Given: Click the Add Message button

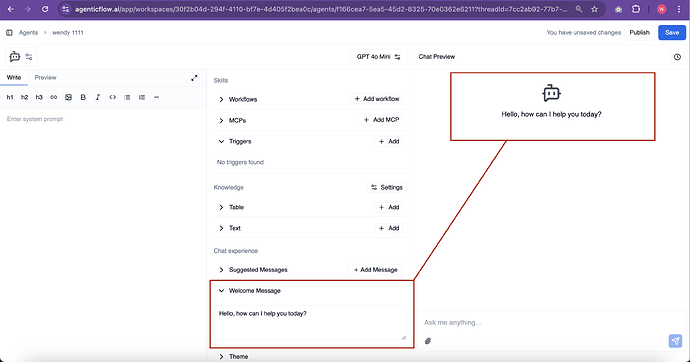Looking at the screenshot, I should point(375,270).
